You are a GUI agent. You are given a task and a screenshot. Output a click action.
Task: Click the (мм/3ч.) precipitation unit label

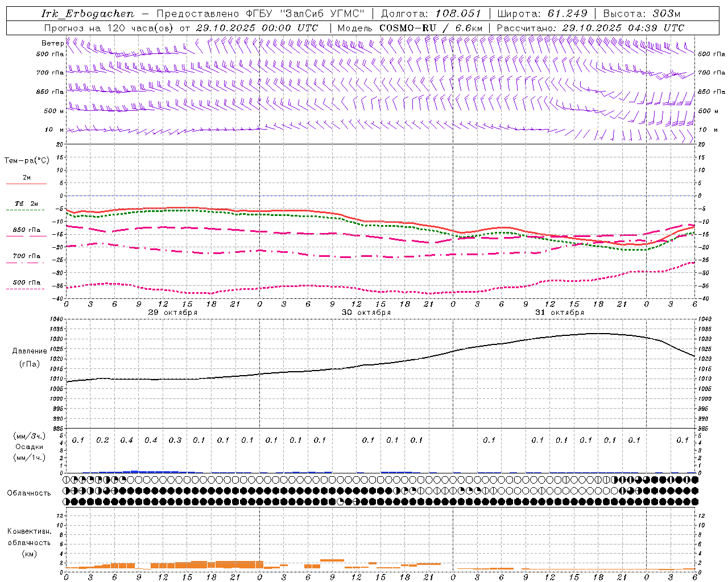30,436
